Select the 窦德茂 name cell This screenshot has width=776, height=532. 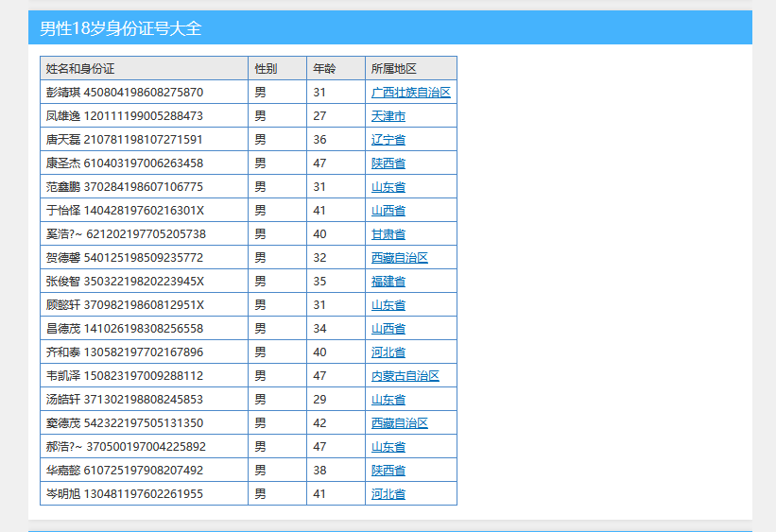[144, 423]
